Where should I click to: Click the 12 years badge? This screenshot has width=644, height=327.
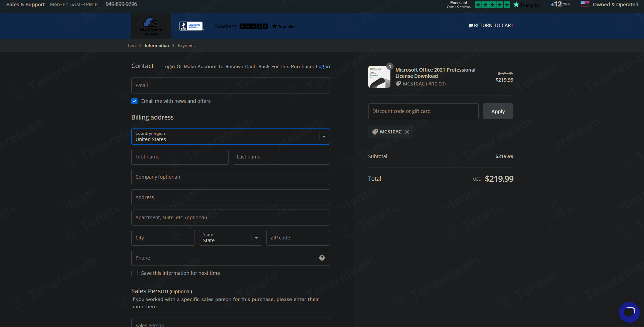point(560,4)
